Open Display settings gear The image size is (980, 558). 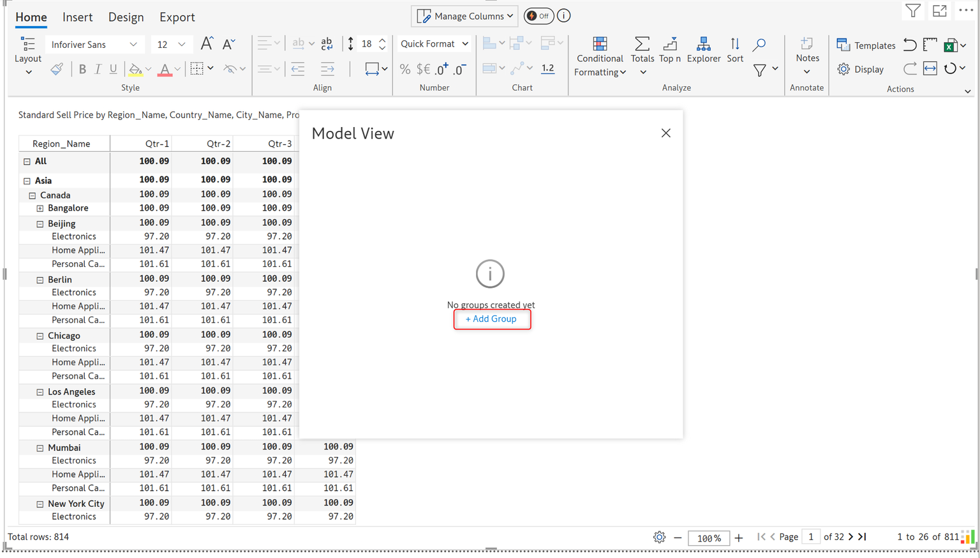tap(861, 69)
